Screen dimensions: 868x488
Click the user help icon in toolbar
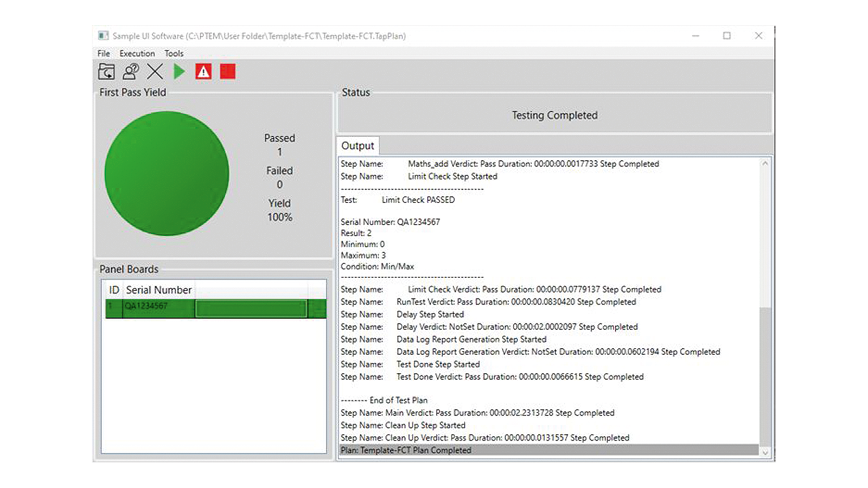click(x=131, y=72)
